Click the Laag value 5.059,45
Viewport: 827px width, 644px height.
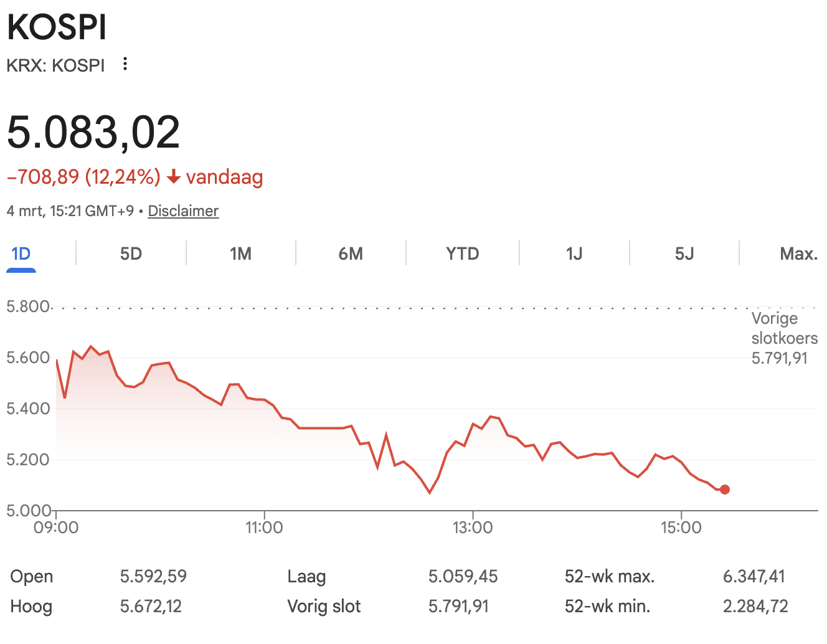pos(463,576)
